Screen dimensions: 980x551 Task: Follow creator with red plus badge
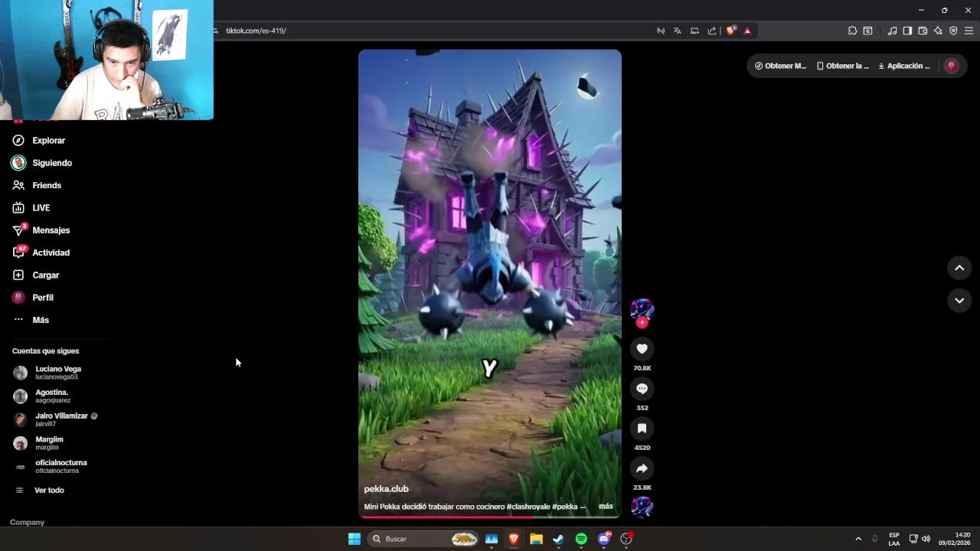click(x=642, y=323)
